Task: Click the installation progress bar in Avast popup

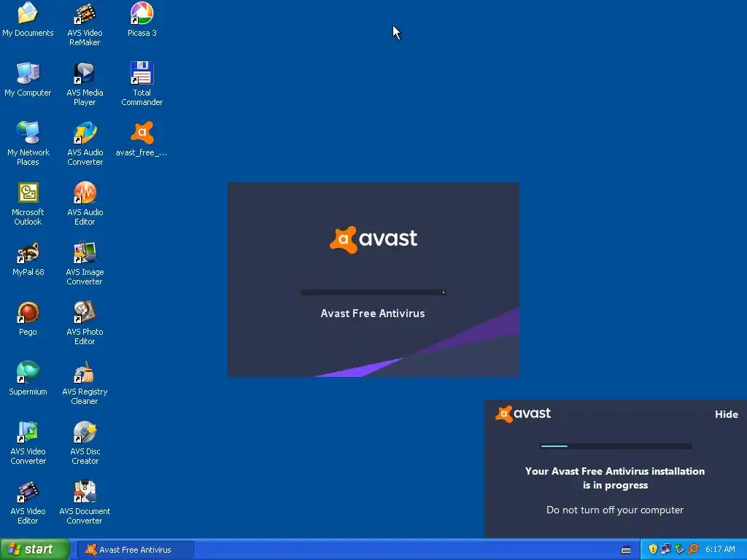Action: click(616, 446)
